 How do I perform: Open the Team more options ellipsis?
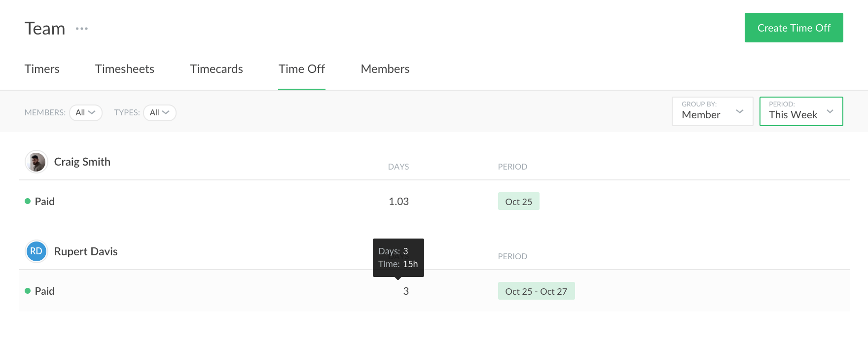point(82,29)
